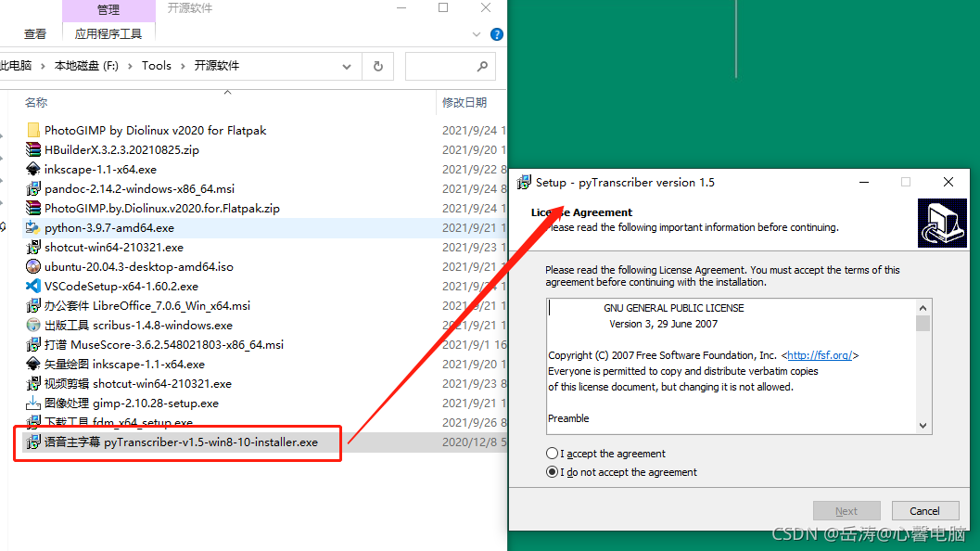Click the PhotoGIMP Flatpak.zip archive icon
Image resolution: width=980 pixels, height=551 pixels.
pyautogui.click(x=33, y=208)
